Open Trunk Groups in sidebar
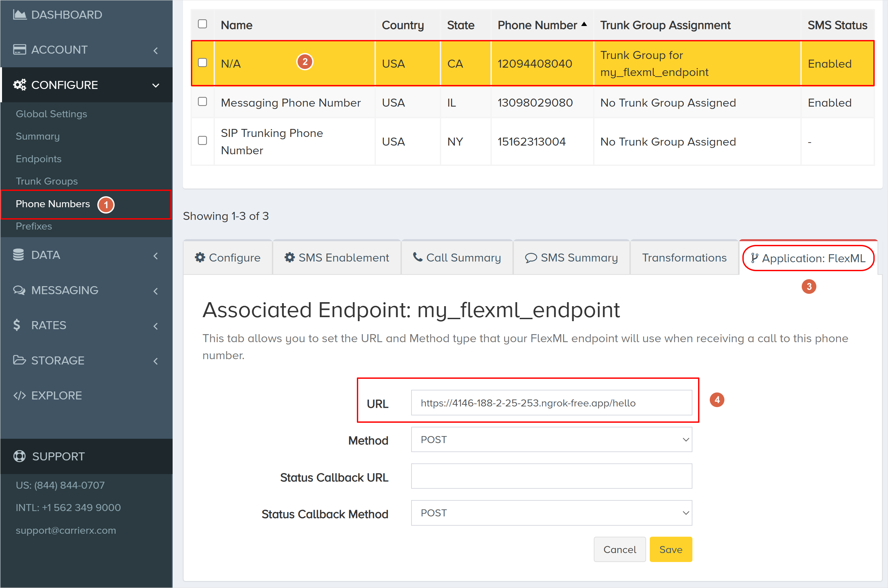The width and height of the screenshot is (888, 588). click(47, 181)
